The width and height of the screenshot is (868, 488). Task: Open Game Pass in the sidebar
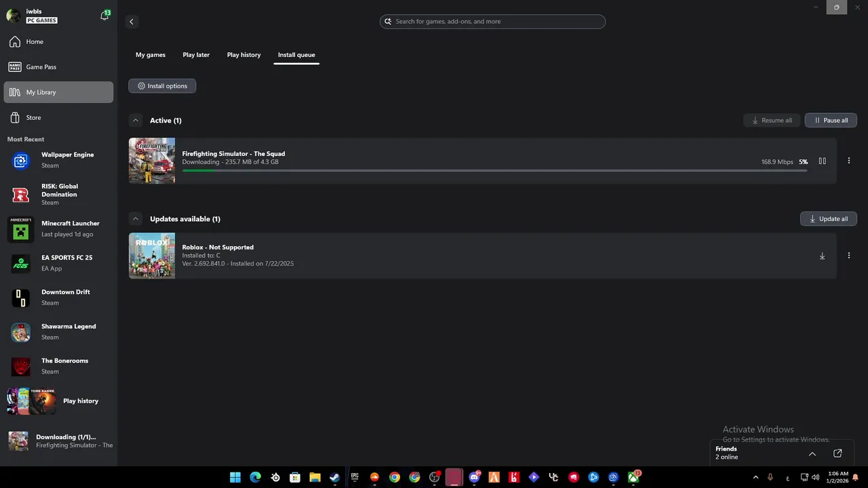pos(58,67)
